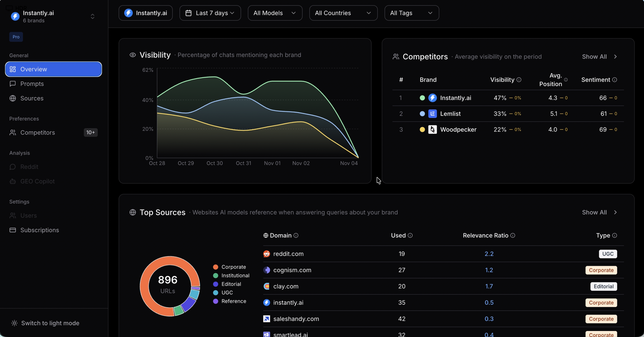Open the instantly.ai source row

point(443,303)
